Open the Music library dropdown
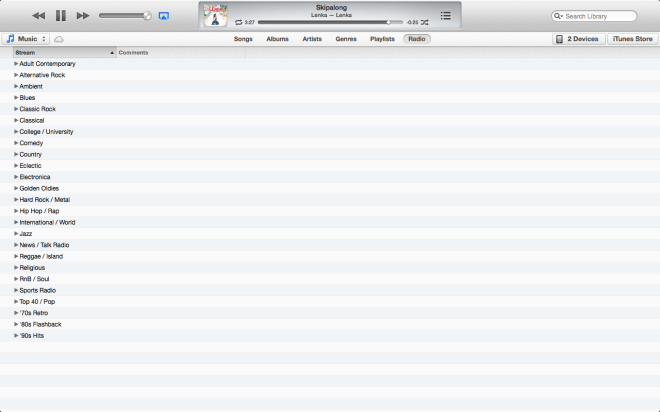This screenshot has height=412, width=660. [26, 39]
